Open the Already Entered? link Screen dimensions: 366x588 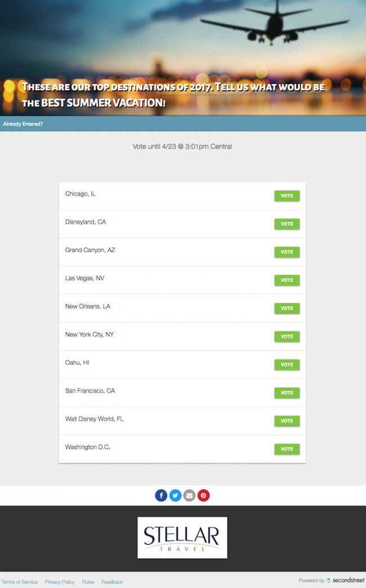click(x=23, y=124)
